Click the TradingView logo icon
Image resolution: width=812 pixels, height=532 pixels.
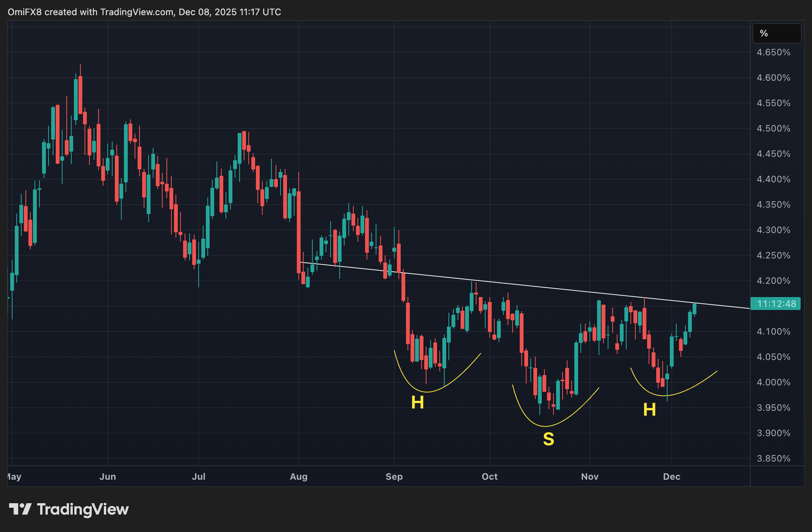pos(20,509)
